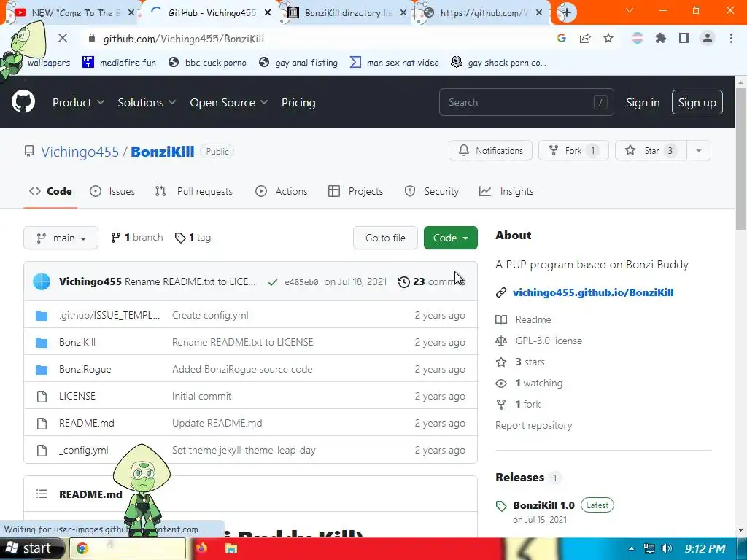Click the Chrome taskbar button
The height and width of the screenshot is (560, 747).
click(x=128, y=548)
